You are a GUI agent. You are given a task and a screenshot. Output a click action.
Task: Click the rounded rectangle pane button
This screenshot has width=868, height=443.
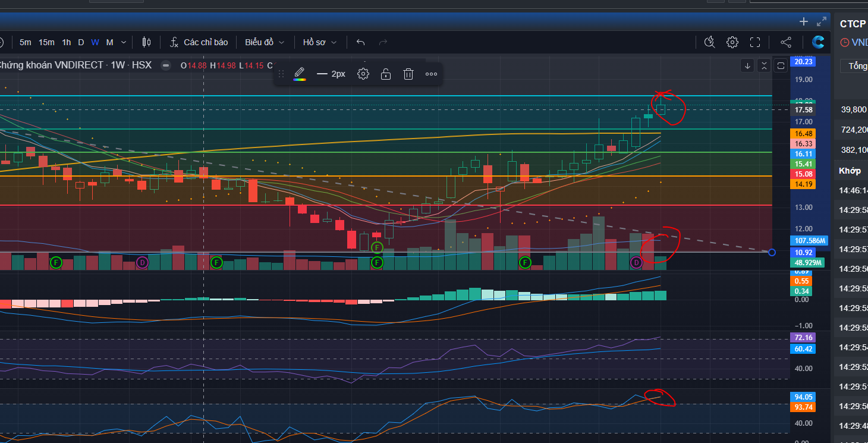tap(781, 65)
